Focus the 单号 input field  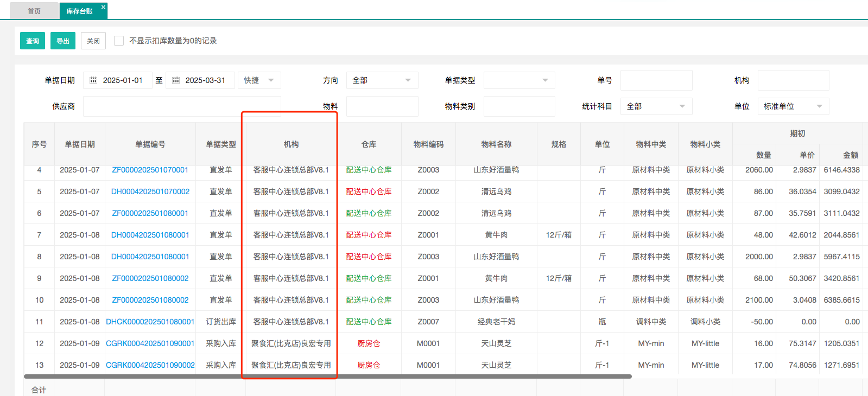tap(656, 80)
